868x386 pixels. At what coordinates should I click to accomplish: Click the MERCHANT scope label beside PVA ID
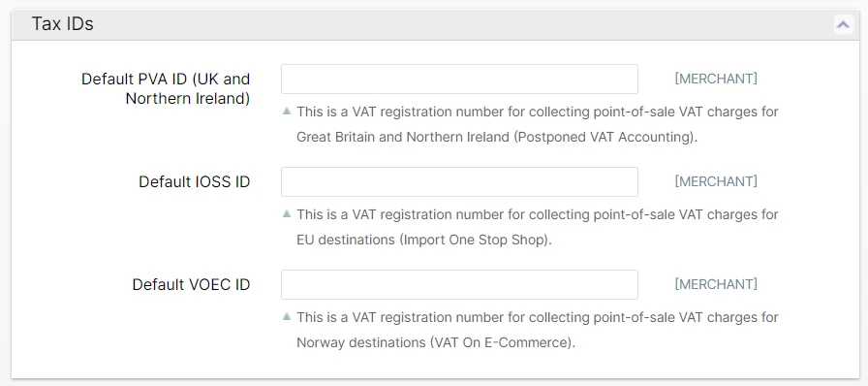(716, 79)
